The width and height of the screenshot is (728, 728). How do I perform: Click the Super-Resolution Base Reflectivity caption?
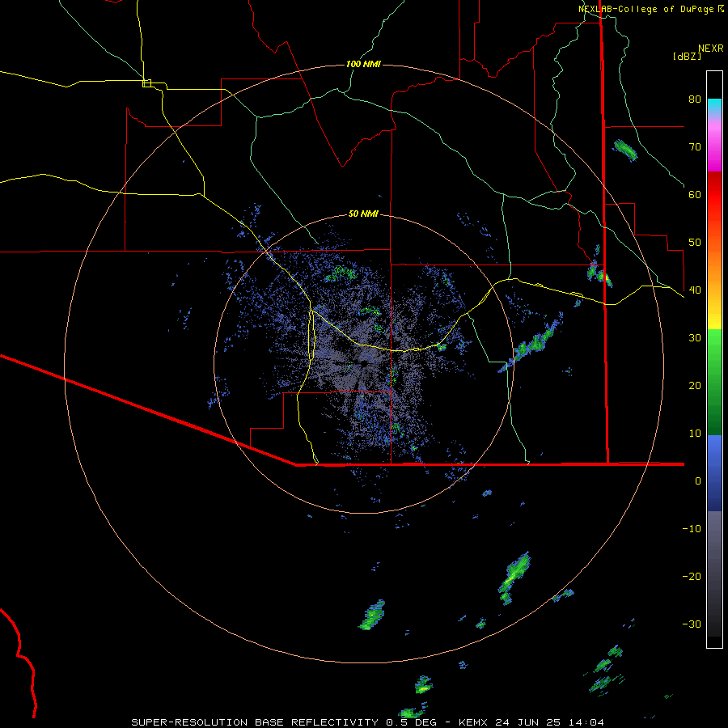[x=367, y=722]
